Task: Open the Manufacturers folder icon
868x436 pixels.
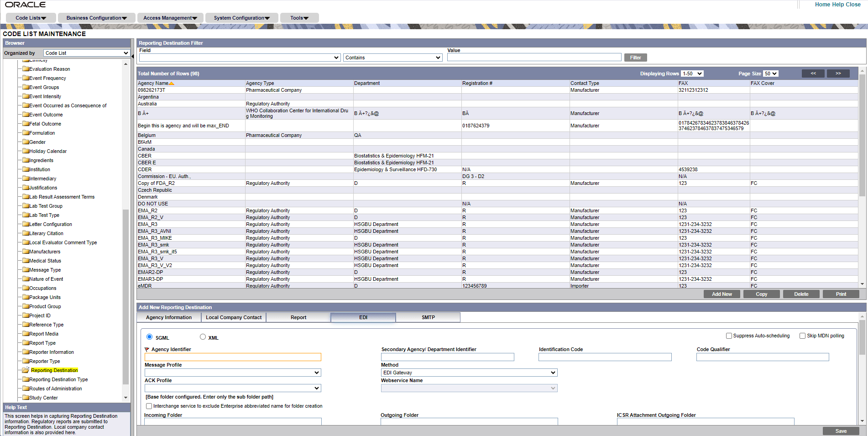Action: tap(26, 252)
